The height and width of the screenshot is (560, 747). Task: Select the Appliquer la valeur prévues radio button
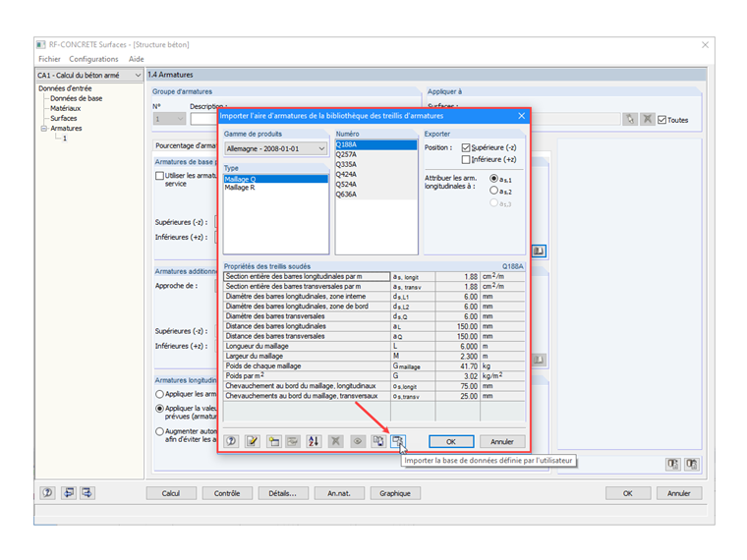pyautogui.click(x=159, y=409)
